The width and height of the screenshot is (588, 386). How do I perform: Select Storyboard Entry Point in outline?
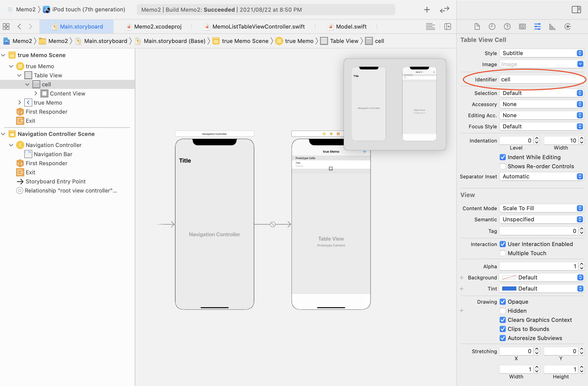[x=56, y=181]
